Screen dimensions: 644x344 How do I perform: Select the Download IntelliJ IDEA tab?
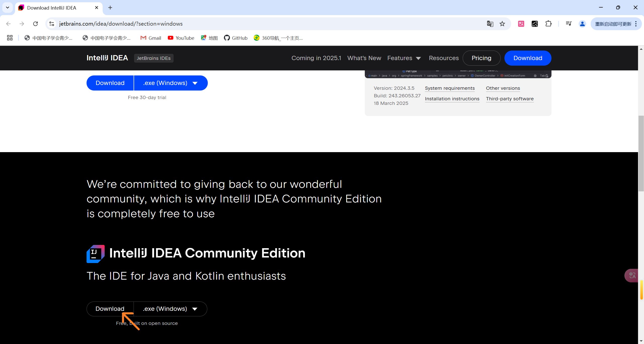59,8
